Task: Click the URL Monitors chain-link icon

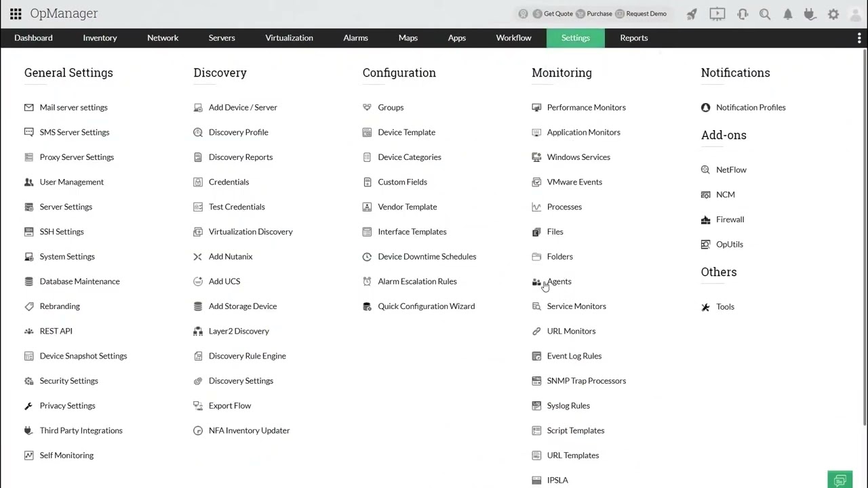Action: click(536, 331)
